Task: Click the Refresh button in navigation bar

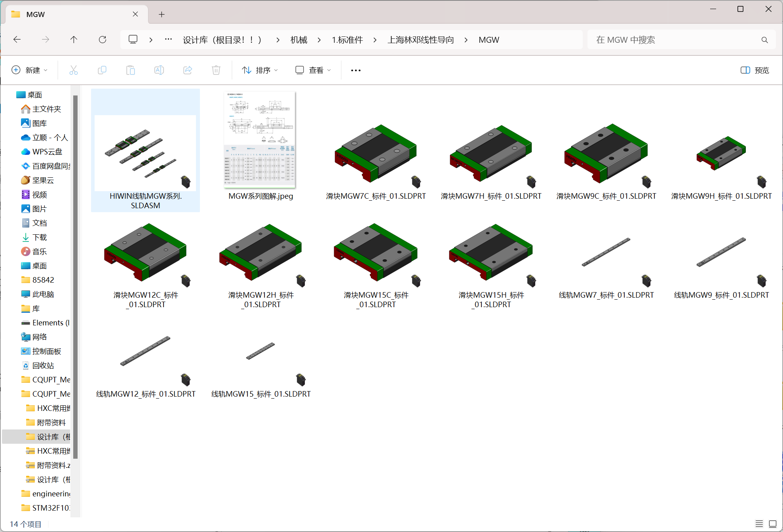Action: [103, 40]
